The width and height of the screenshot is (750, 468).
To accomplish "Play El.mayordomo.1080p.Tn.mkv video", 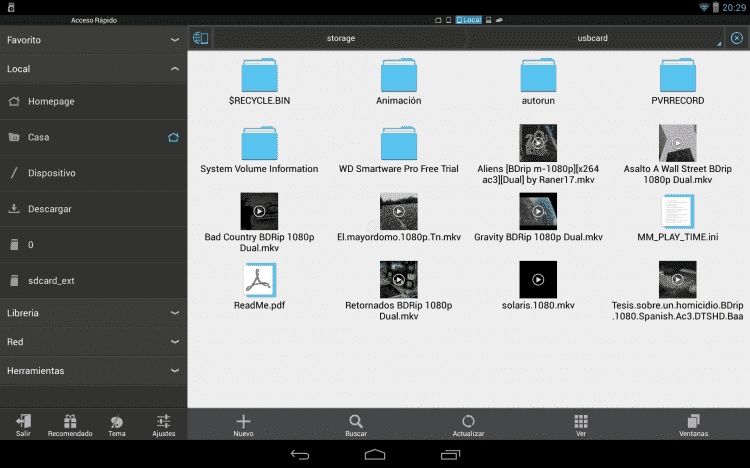I will tap(398, 211).
